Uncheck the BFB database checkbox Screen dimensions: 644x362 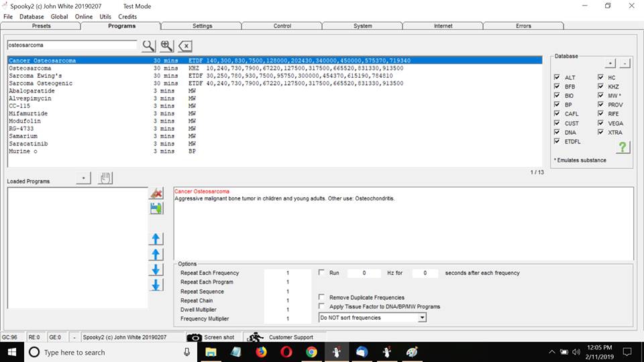557,86
